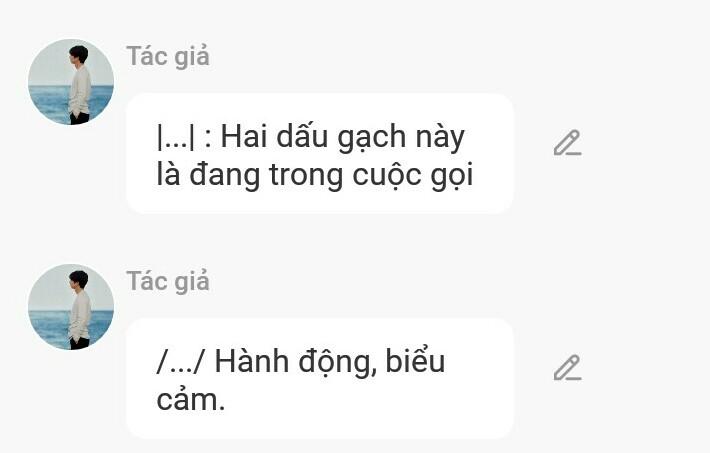Click the word 'cảm.' in second bubble

(x=191, y=400)
